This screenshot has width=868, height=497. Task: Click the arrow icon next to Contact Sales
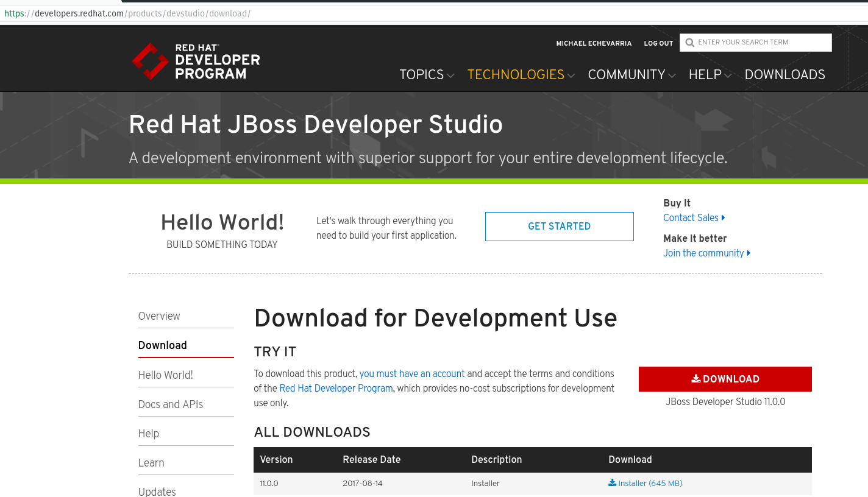point(723,218)
